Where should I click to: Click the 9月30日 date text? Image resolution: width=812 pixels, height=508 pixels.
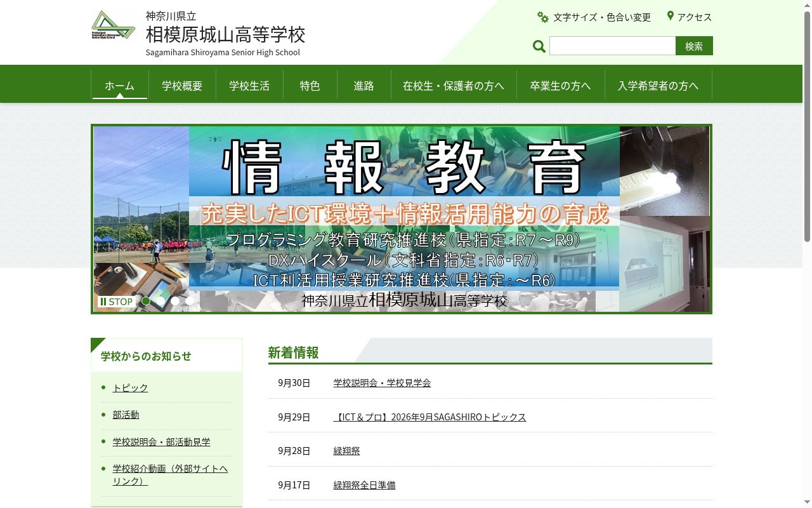click(294, 383)
